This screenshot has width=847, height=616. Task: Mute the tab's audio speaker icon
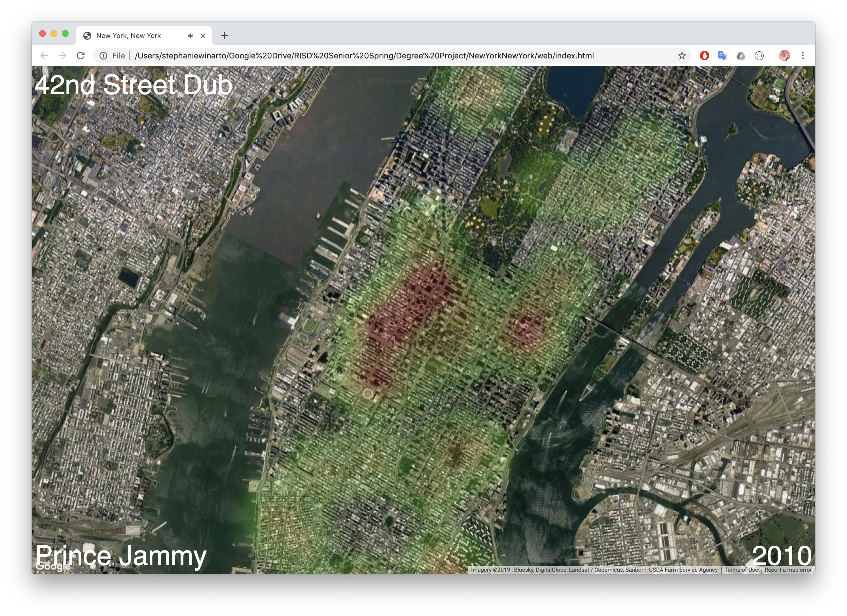click(x=190, y=35)
